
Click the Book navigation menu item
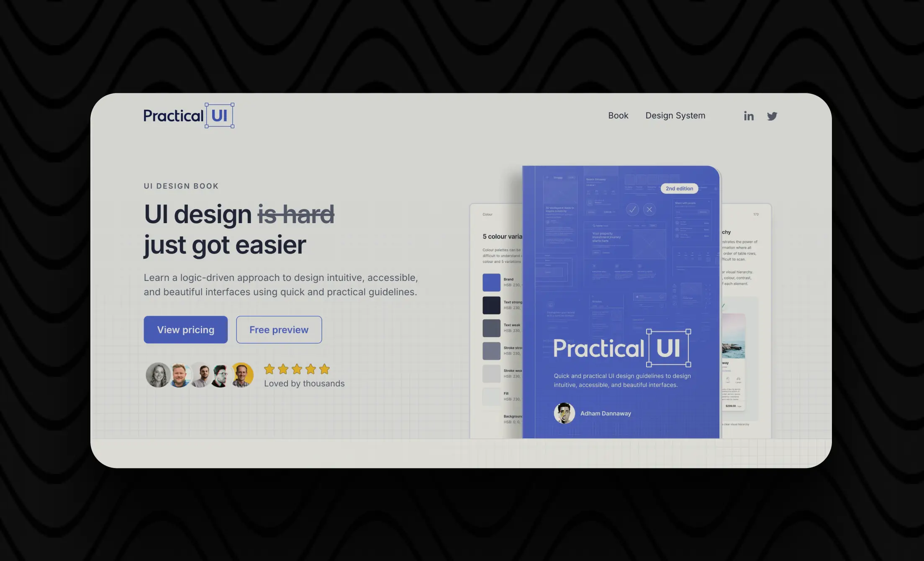click(x=619, y=116)
